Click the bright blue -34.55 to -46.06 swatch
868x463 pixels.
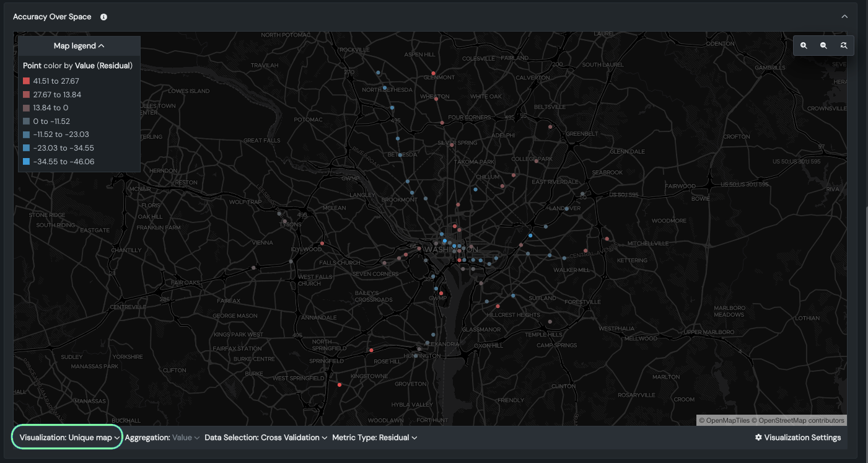pos(26,162)
